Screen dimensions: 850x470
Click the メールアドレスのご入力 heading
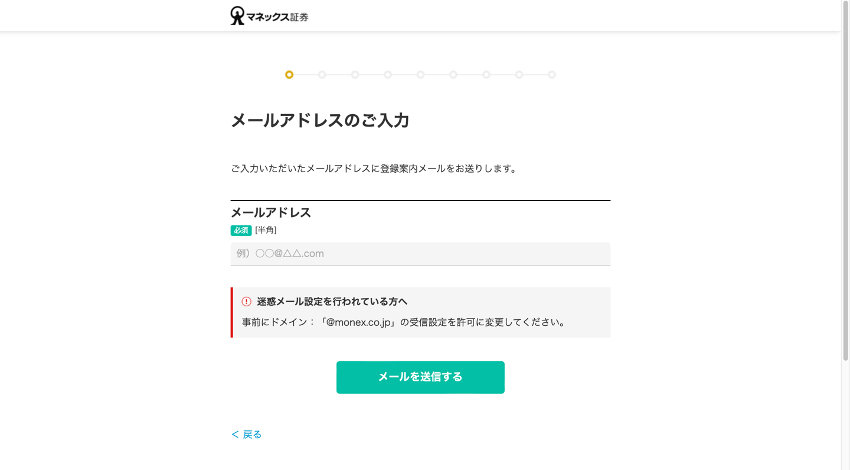[x=320, y=121]
